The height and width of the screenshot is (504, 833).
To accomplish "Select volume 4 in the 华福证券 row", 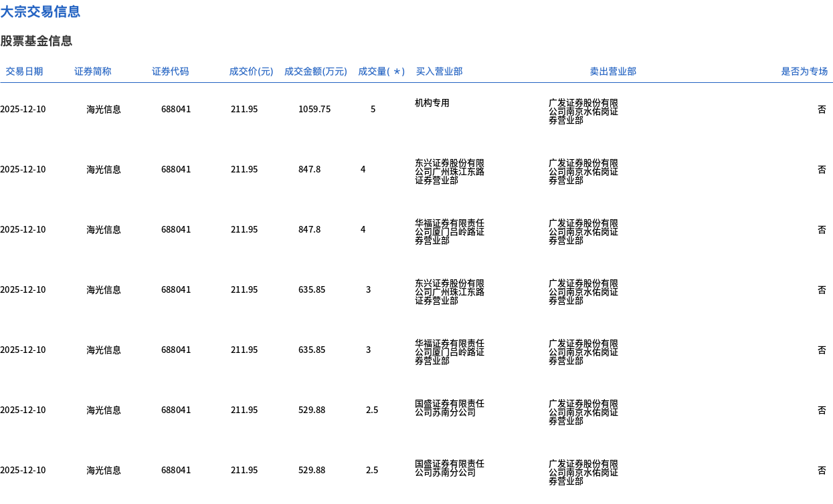I will pos(363,229).
